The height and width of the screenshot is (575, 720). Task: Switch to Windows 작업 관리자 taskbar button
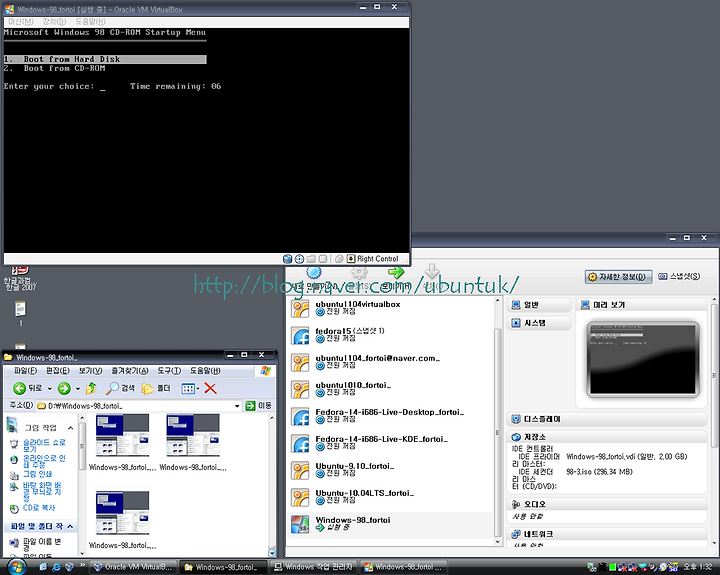313,567
